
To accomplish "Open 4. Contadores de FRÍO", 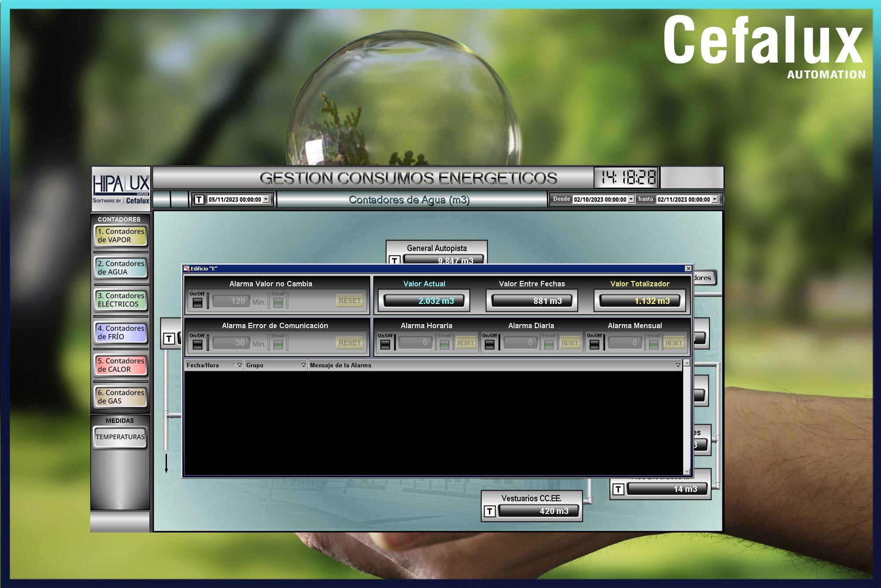I will pyautogui.click(x=121, y=333).
